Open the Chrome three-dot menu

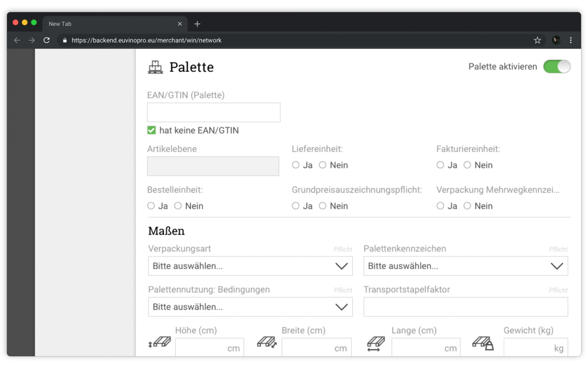coord(570,40)
